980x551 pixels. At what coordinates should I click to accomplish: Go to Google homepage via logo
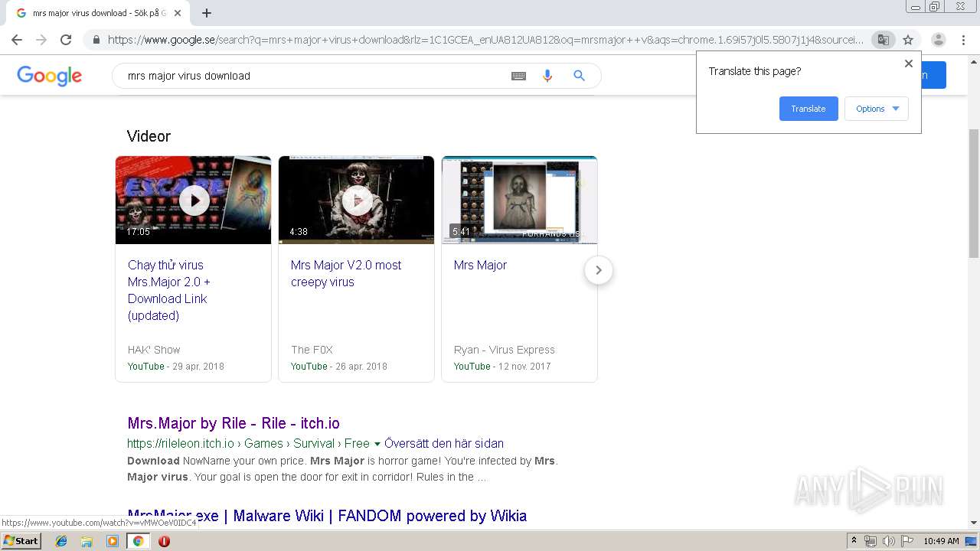click(x=49, y=76)
